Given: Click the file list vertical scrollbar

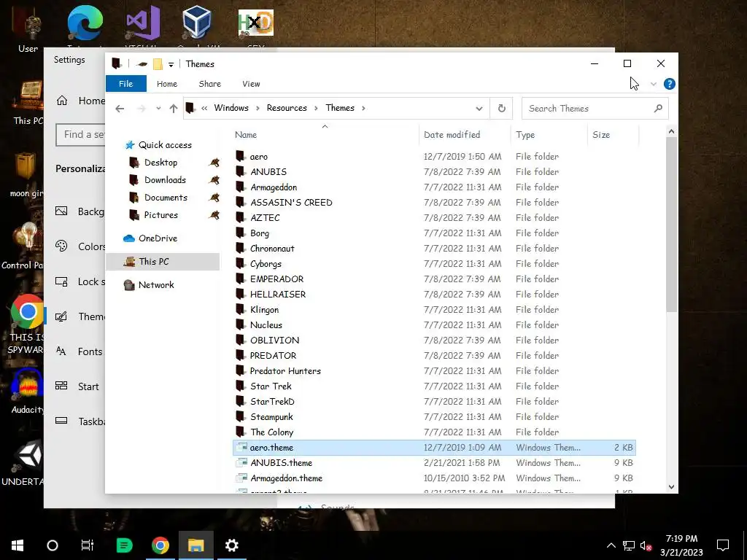Looking at the screenshot, I should [671, 225].
